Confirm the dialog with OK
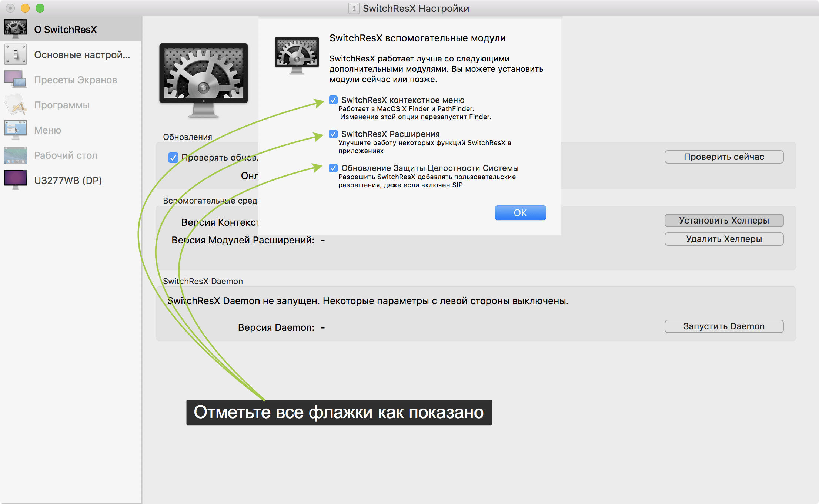 point(520,213)
